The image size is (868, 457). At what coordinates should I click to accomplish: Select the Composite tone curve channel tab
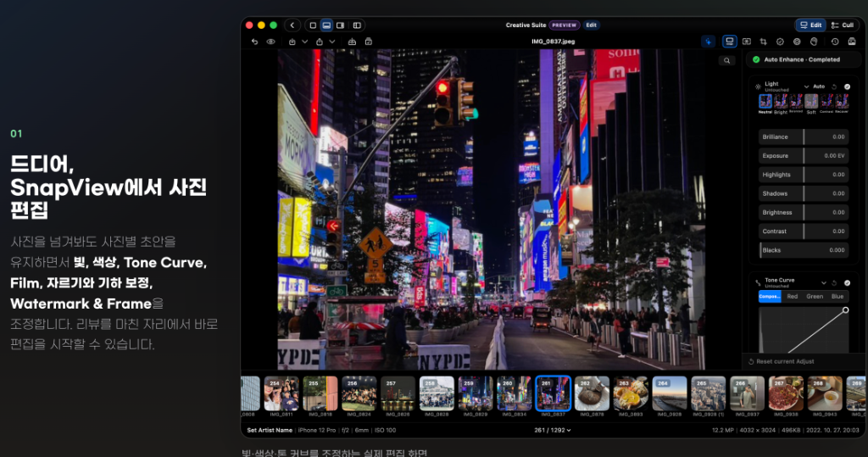770,297
